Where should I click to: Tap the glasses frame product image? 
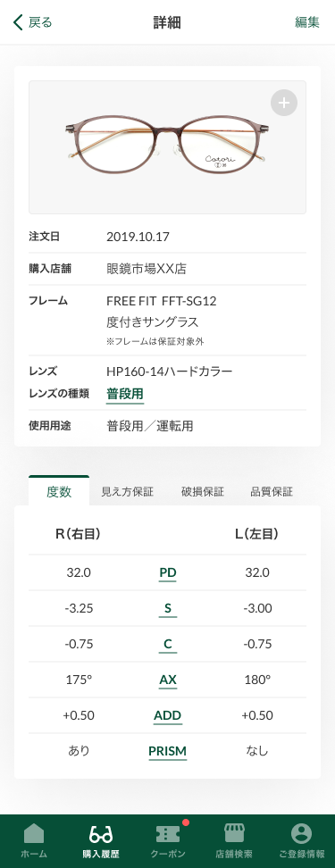coord(167,147)
